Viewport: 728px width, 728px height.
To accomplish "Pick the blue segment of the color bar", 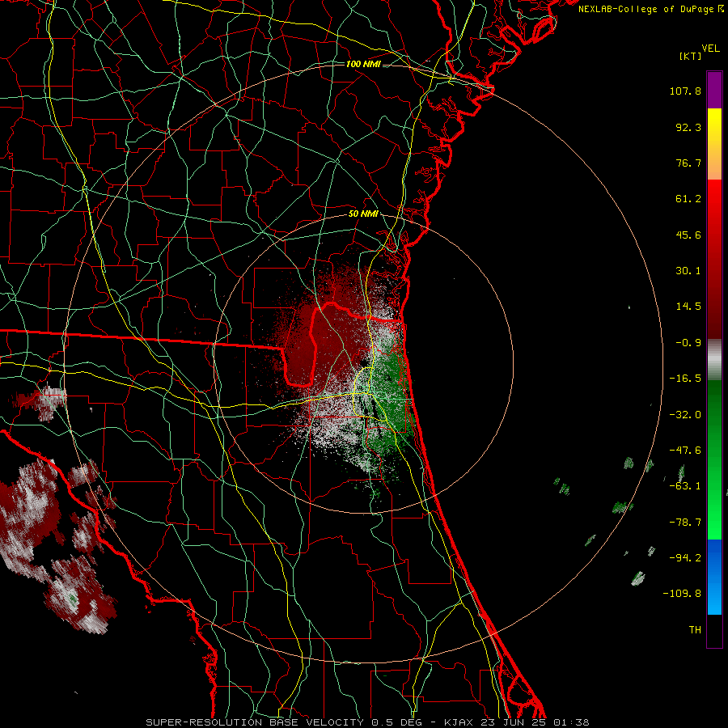I will (x=714, y=577).
